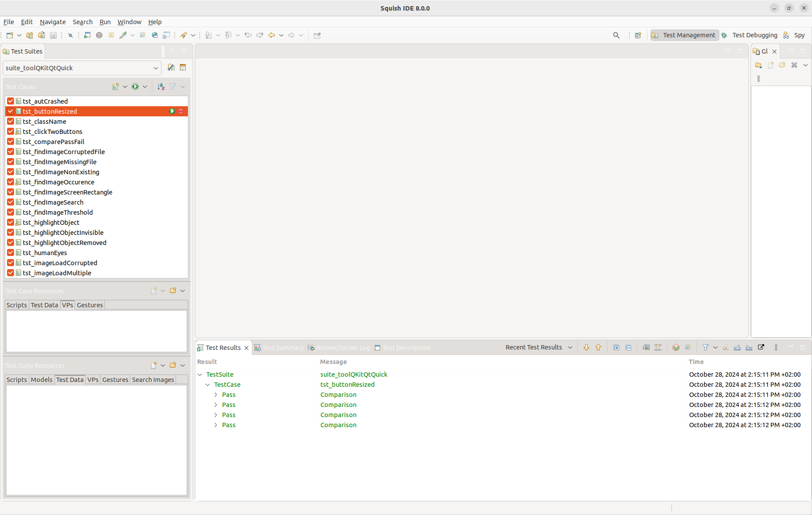Run tst_buttonResized using its inline play icon
Screen dimensions: 812x515
tap(172, 112)
